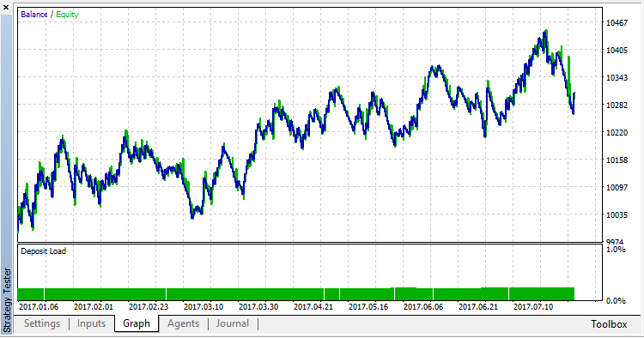
Task: Click the 0.0% deposit load value
Action: (616, 300)
